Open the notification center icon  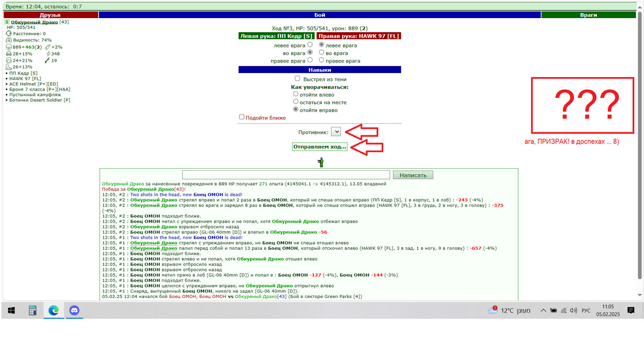click(x=631, y=311)
